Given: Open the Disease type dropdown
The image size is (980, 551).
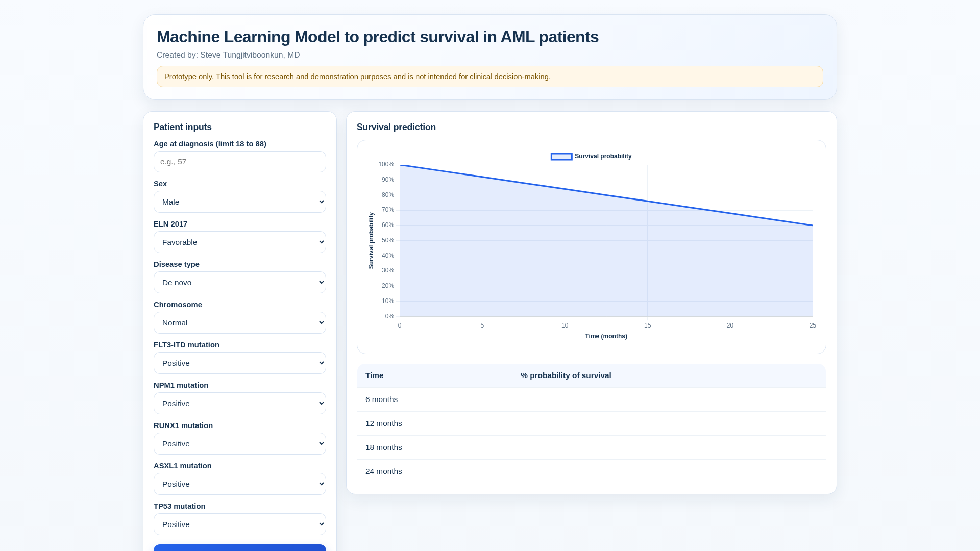Looking at the screenshot, I should coord(240,283).
